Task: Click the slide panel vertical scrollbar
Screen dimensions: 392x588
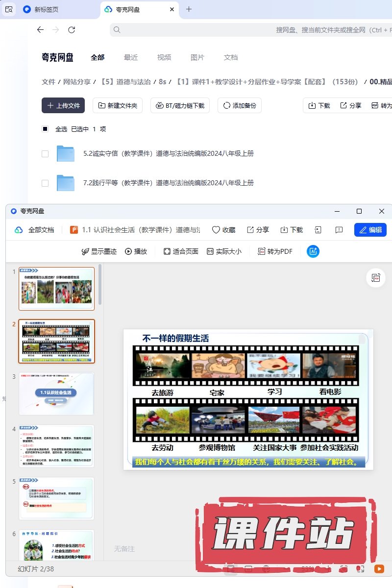Action: pyautogui.click(x=100, y=284)
